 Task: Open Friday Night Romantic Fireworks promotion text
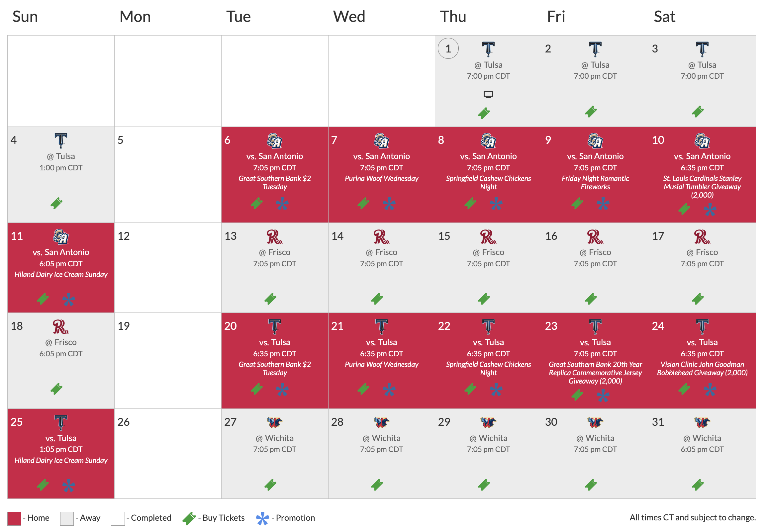tap(595, 183)
